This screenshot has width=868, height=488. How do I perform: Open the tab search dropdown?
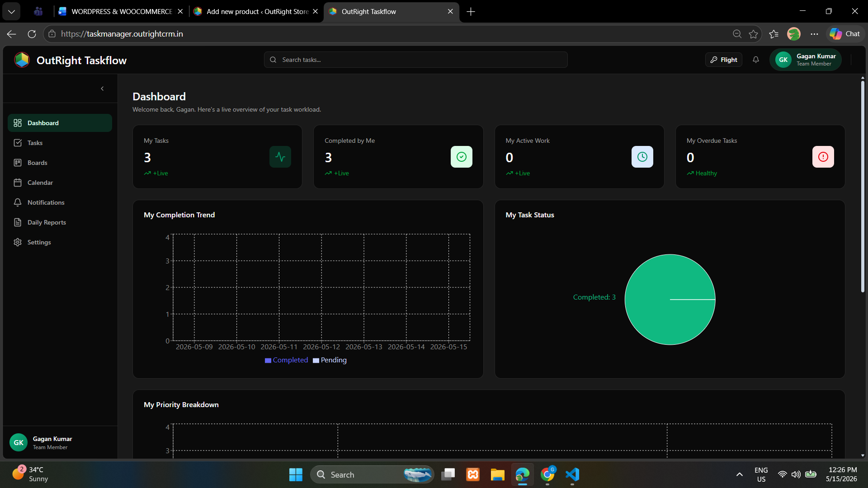(x=11, y=11)
